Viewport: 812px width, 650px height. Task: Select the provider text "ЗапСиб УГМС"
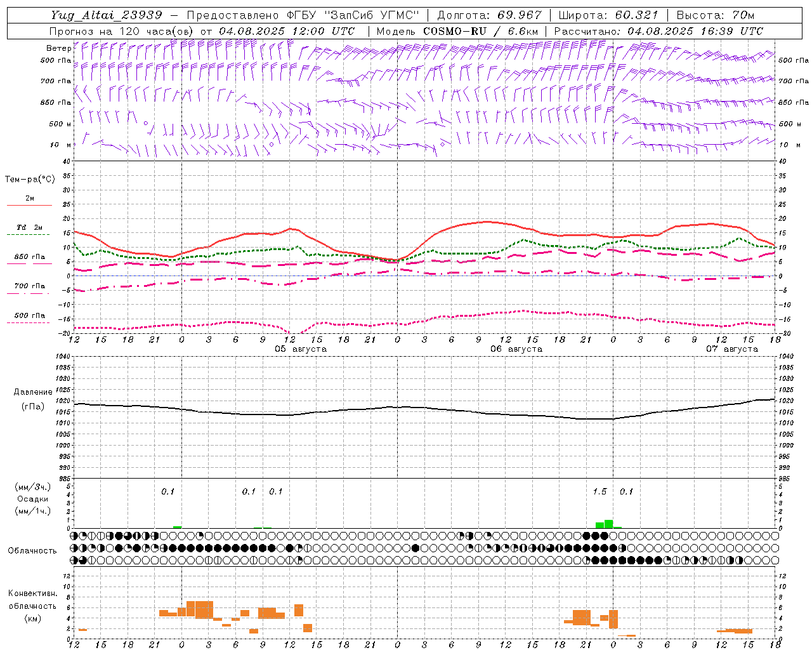click(x=372, y=15)
